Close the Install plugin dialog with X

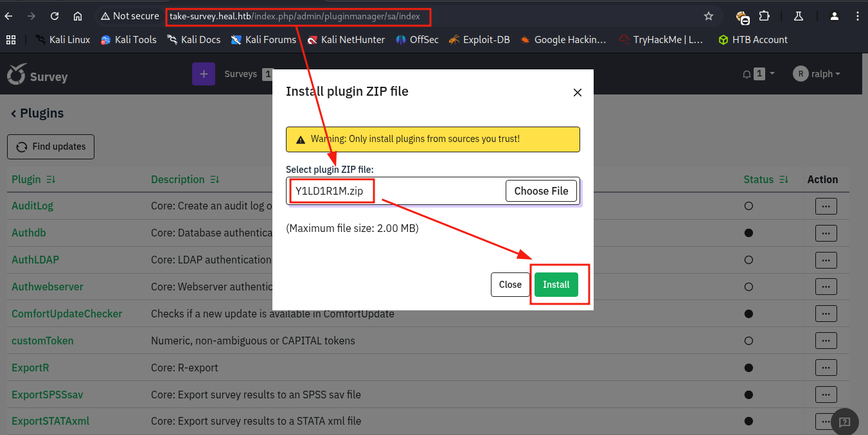pos(577,93)
